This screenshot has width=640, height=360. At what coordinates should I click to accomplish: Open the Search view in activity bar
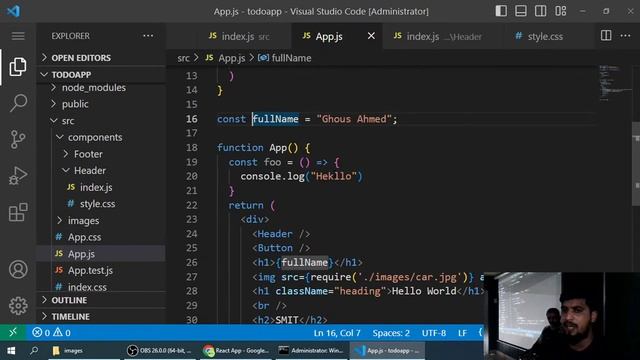[18, 103]
